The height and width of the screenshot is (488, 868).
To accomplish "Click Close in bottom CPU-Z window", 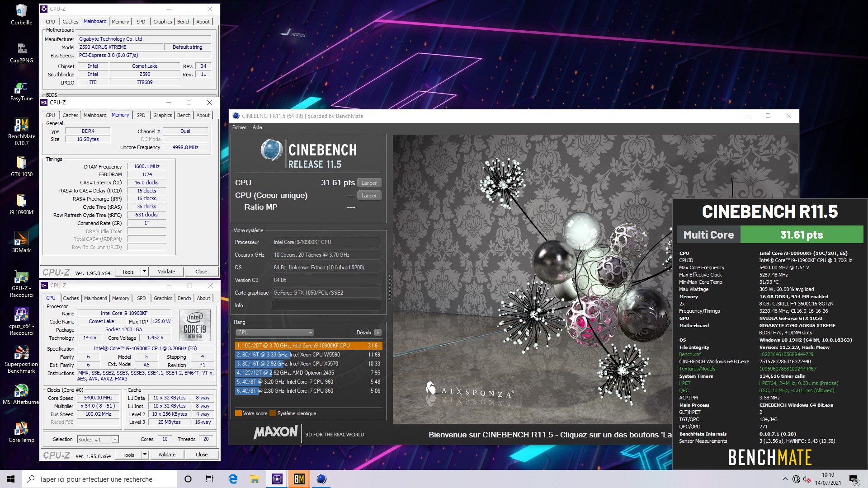I will point(202,455).
